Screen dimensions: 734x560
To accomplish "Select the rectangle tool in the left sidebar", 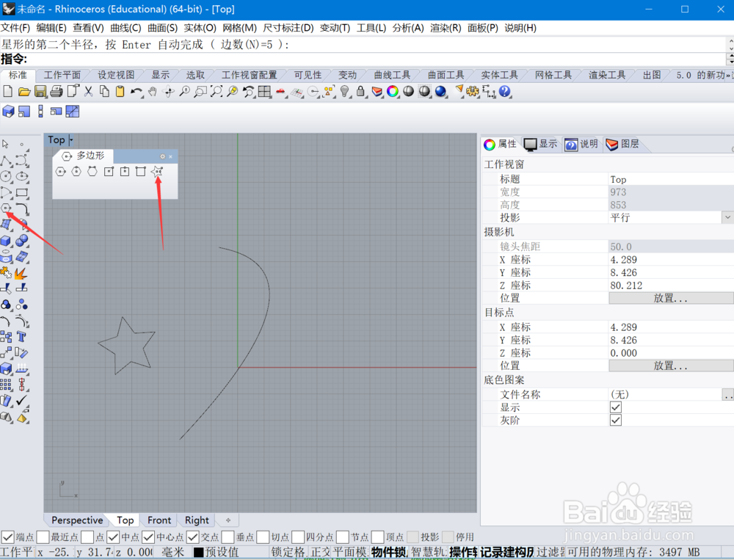I will click(22, 192).
